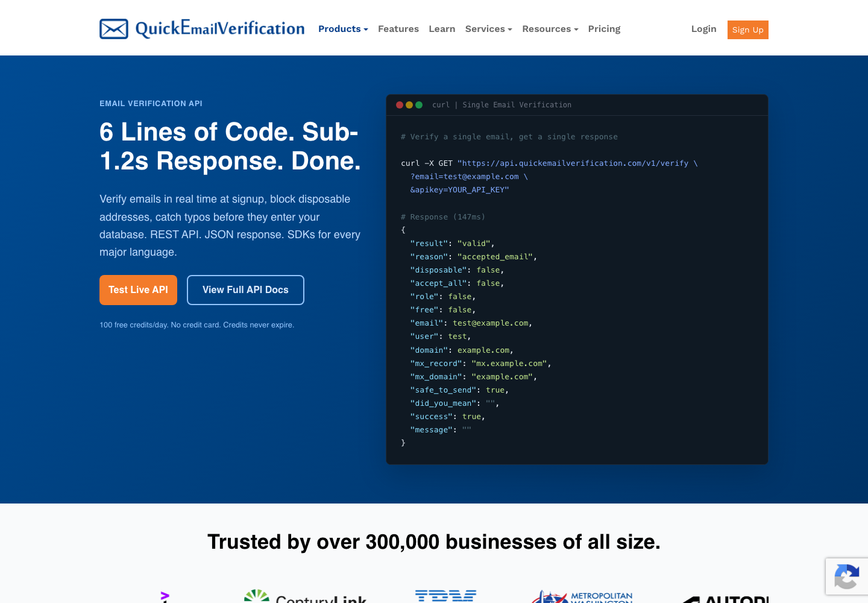868x603 pixels.
Task: Click the yellow dot in code window
Action: coord(409,105)
